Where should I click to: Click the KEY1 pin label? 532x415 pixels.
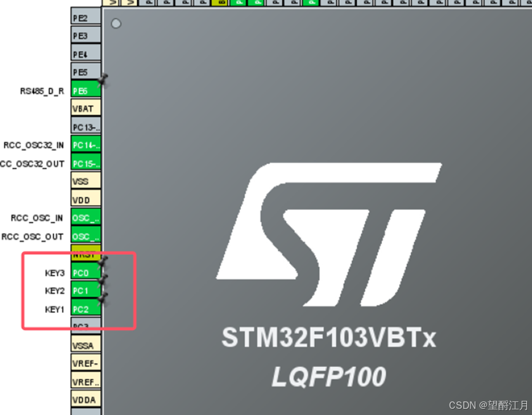pyautogui.click(x=55, y=309)
